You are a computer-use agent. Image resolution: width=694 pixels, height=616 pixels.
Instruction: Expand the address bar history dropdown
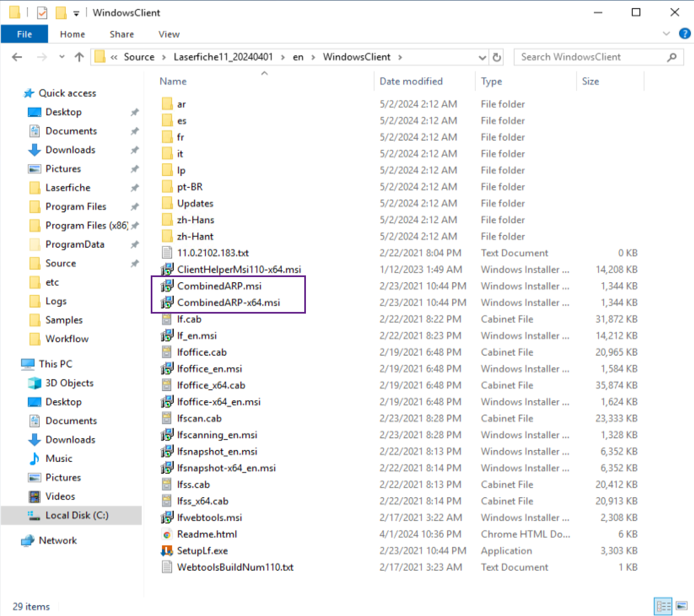(x=482, y=57)
